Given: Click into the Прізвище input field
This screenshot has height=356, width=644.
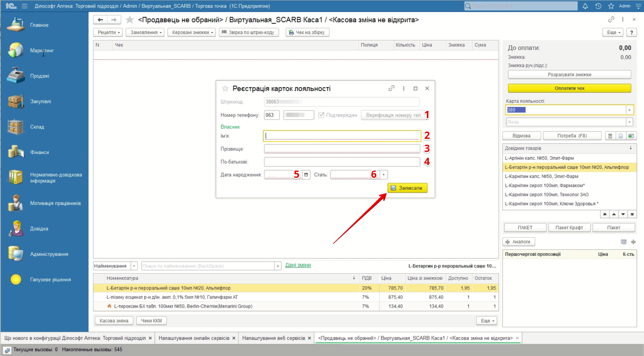Looking at the screenshot, I should click(x=342, y=149).
